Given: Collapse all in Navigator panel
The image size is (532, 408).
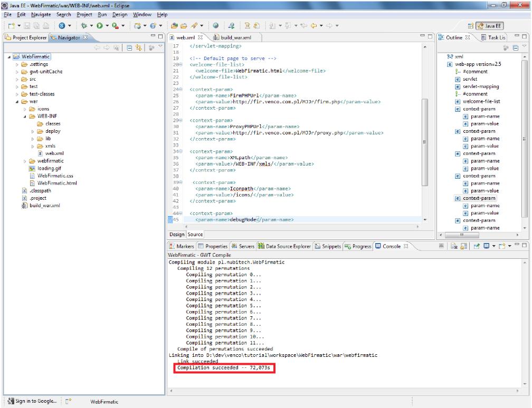Looking at the screenshot, I should coord(130,47).
